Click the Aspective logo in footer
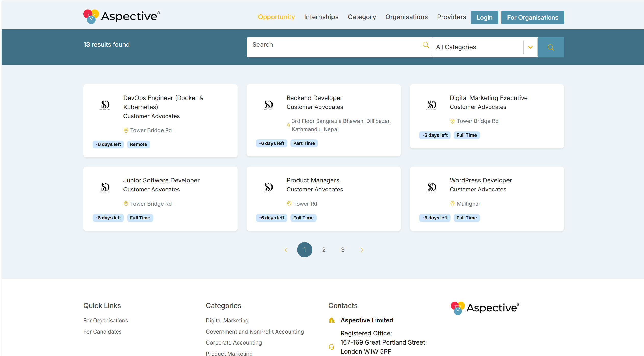The width and height of the screenshot is (644, 356). point(485,308)
